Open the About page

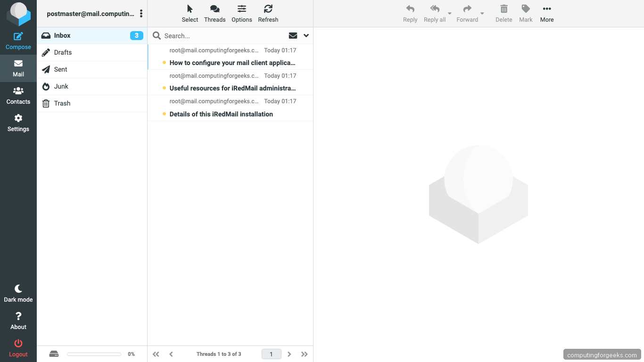coord(18,320)
